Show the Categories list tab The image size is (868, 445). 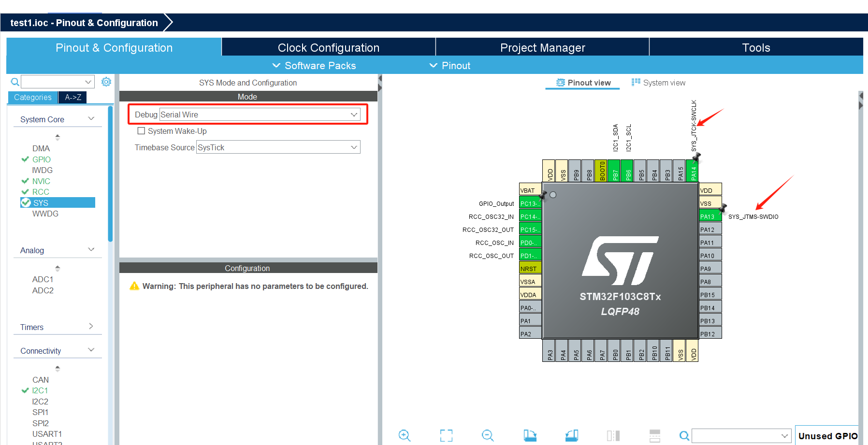click(x=32, y=97)
